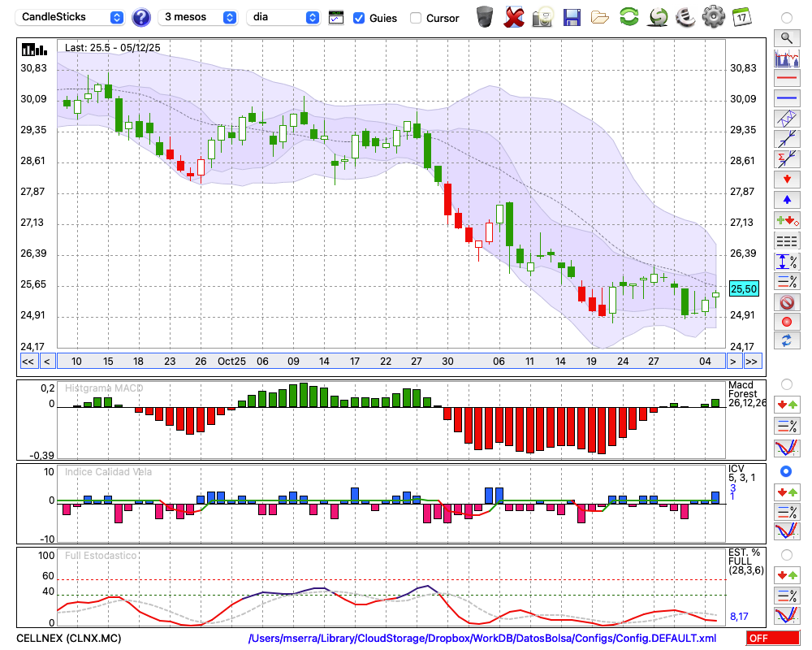Expand the dia interval dropdown
Image resolution: width=812 pixels, height=650 pixels.
[x=283, y=17]
